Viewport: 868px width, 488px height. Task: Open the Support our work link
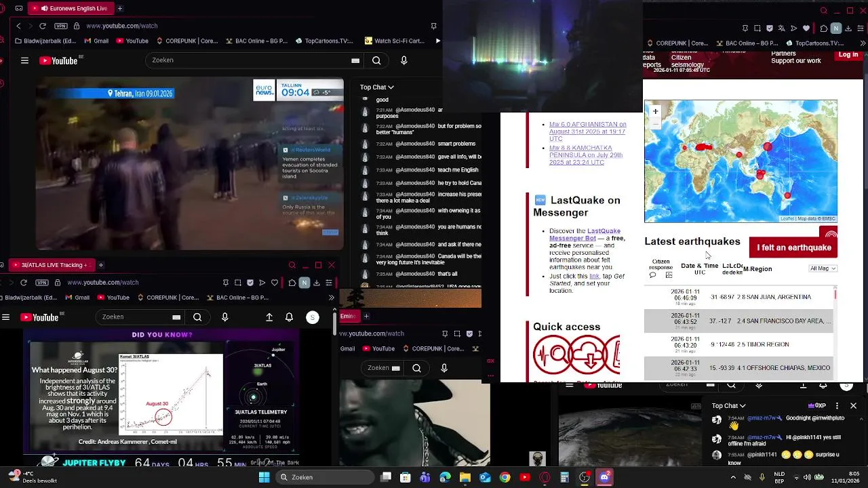[x=796, y=61]
